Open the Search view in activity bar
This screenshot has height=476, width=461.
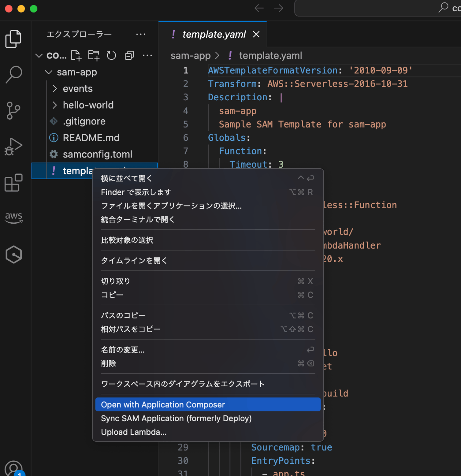(14, 75)
